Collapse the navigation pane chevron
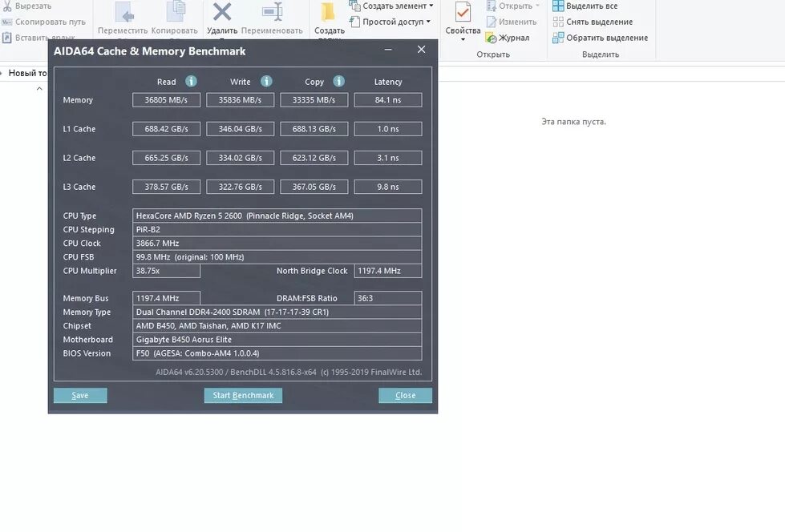This screenshot has width=785, height=532. point(39,89)
